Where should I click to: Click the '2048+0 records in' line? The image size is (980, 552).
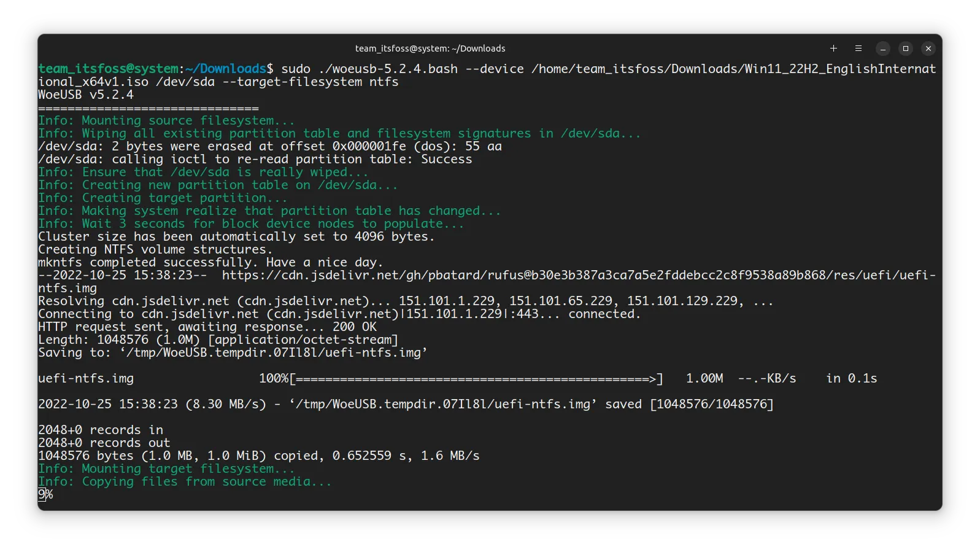coord(101,430)
